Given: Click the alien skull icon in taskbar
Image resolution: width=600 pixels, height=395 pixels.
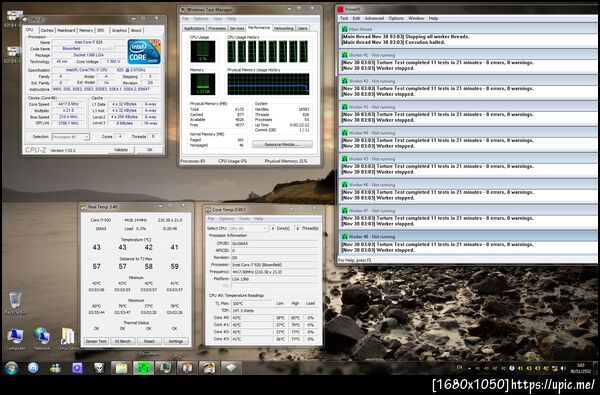Looking at the screenshot, I should click(x=99, y=368).
